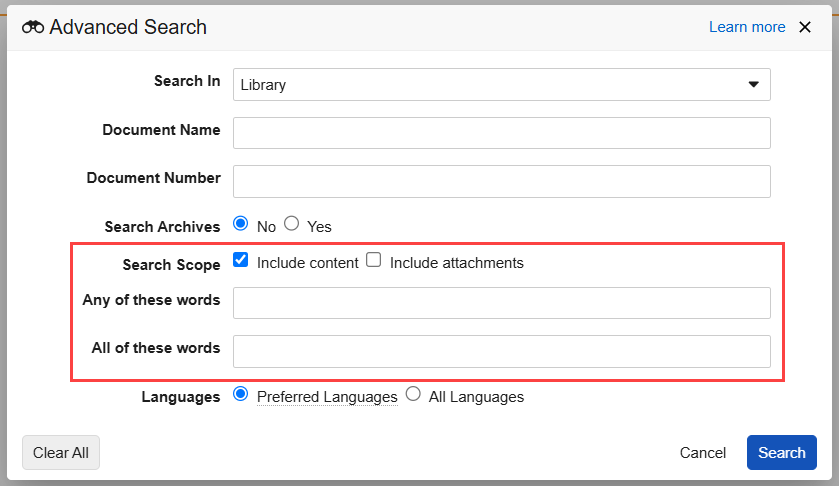The image size is (839, 486).
Task: Select Yes for Search Archives
Action: tap(292, 224)
